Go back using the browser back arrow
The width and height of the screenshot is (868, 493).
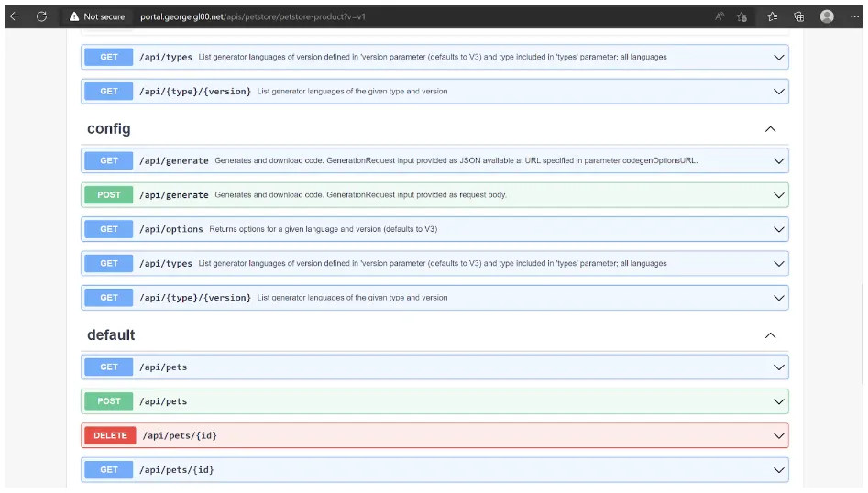(15, 16)
